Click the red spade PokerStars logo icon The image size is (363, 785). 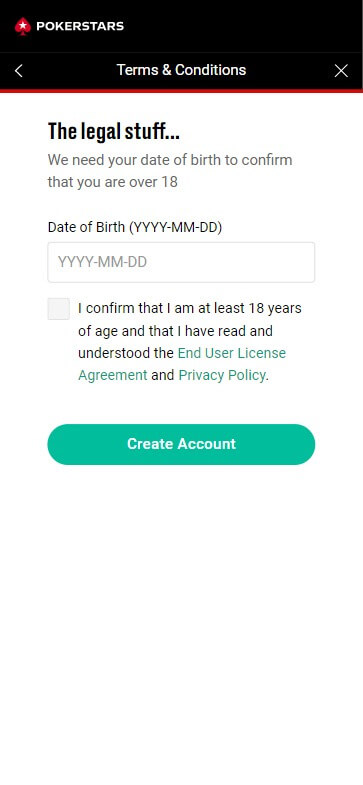pyautogui.click(x=23, y=26)
